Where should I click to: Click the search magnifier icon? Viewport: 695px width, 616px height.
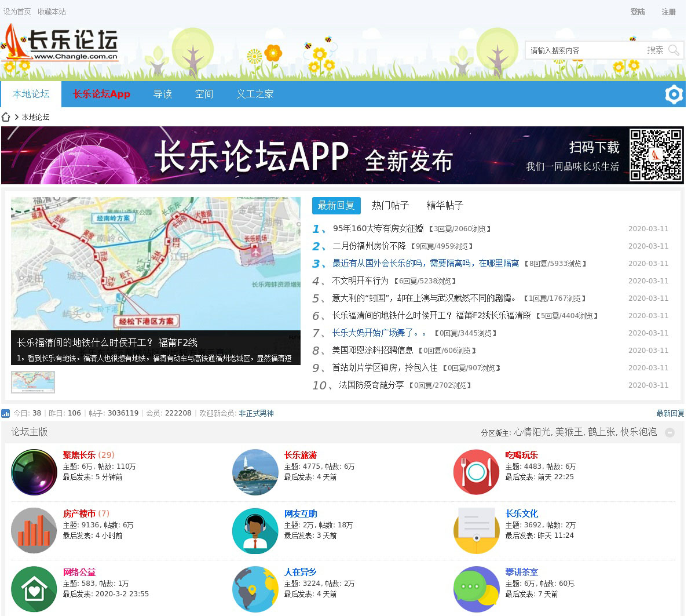coord(673,50)
